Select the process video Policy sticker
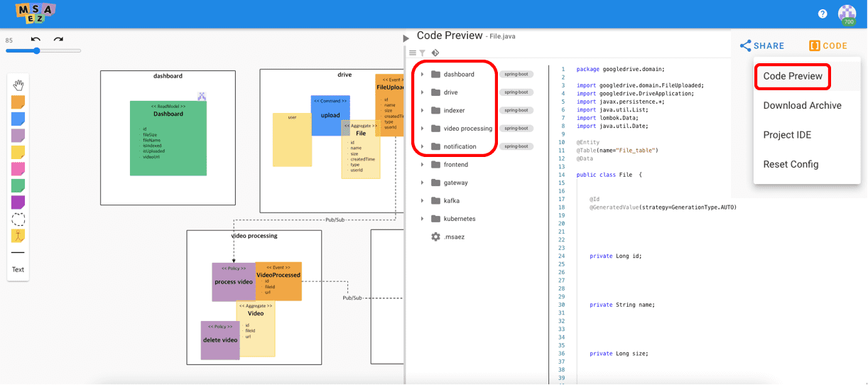The height and width of the screenshot is (385, 868). (234, 282)
